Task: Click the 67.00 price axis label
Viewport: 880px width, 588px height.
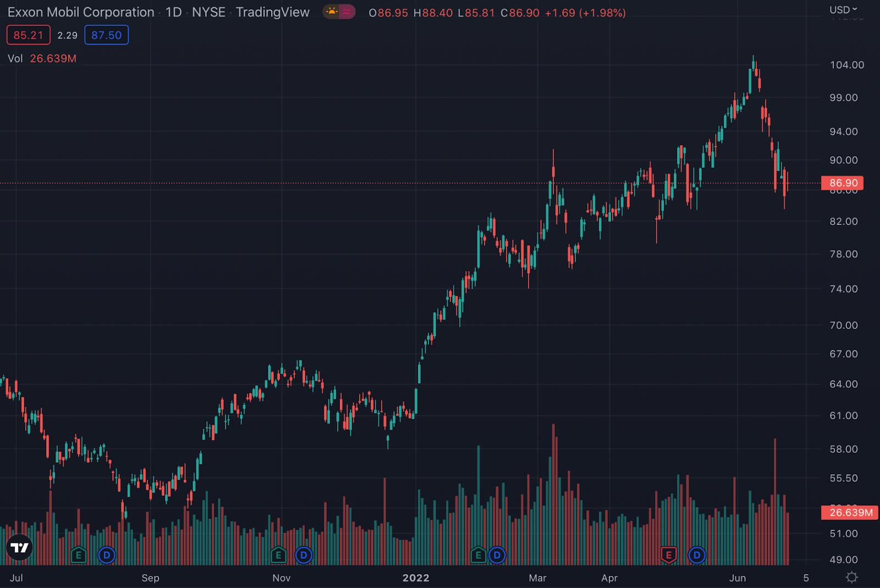Action: coord(844,354)
